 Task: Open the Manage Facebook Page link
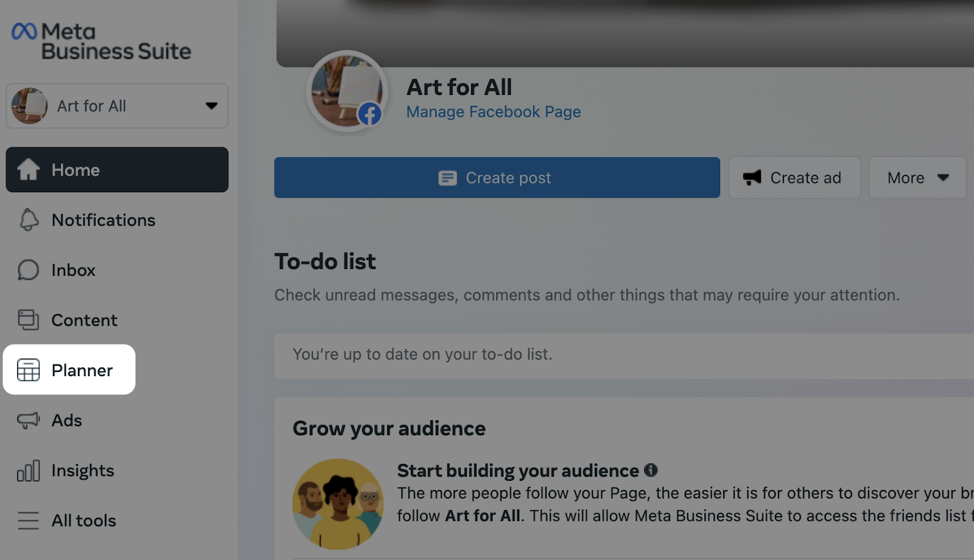[493, 111]
